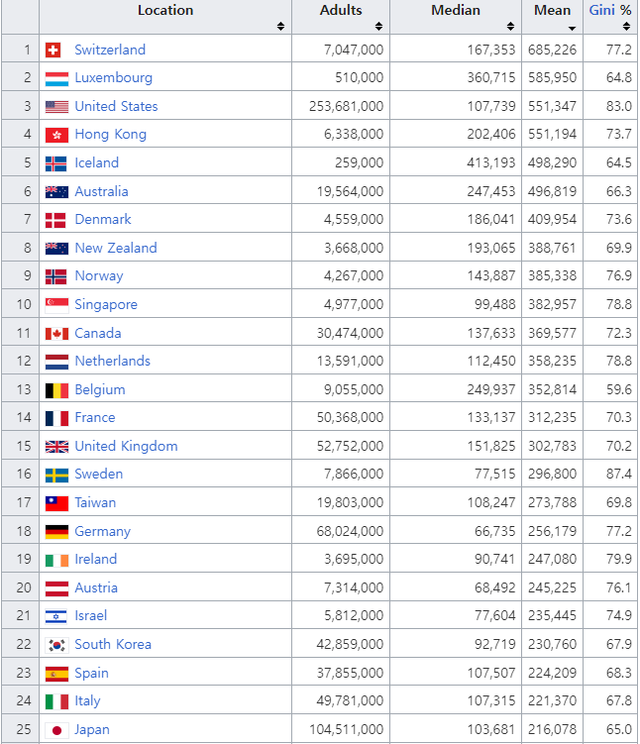Click the South Korea flag icon
Screen dimensions: 640x744
click(56, 645)
